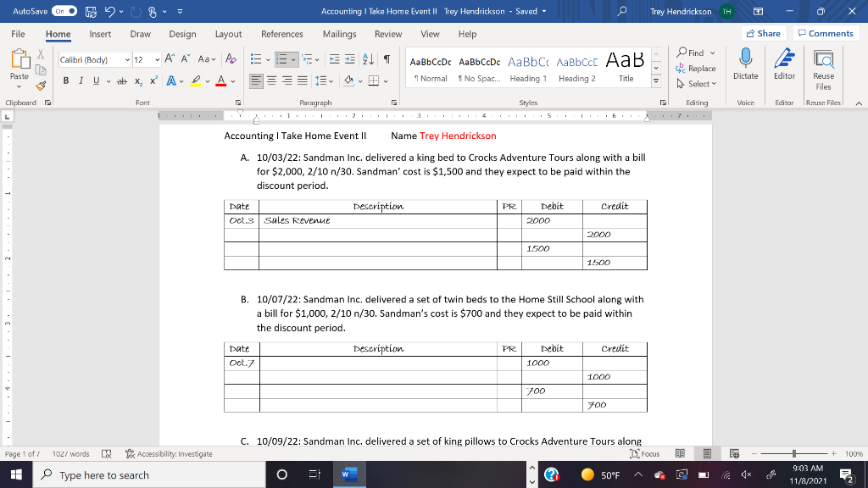Toggle underline on selected text
The width and height of the screenshot is (868, 488).
click(x=97, y=80)
